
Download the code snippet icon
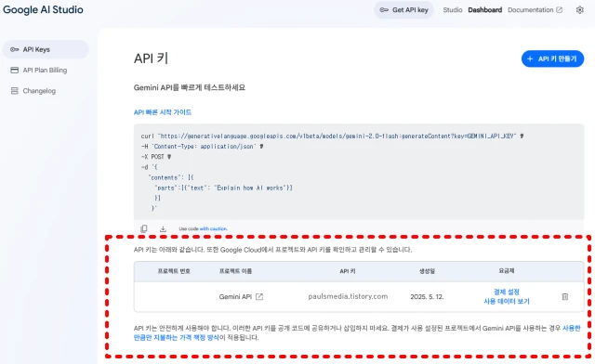pyautogui.click(x=163, y=228)
